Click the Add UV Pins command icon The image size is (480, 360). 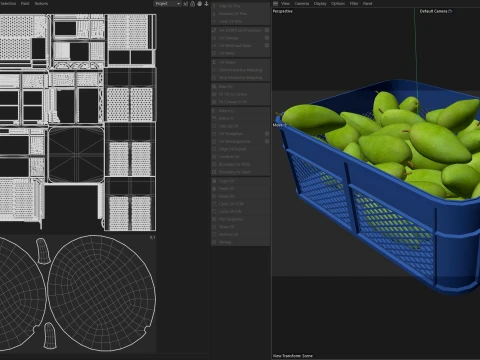pos(214,6)
